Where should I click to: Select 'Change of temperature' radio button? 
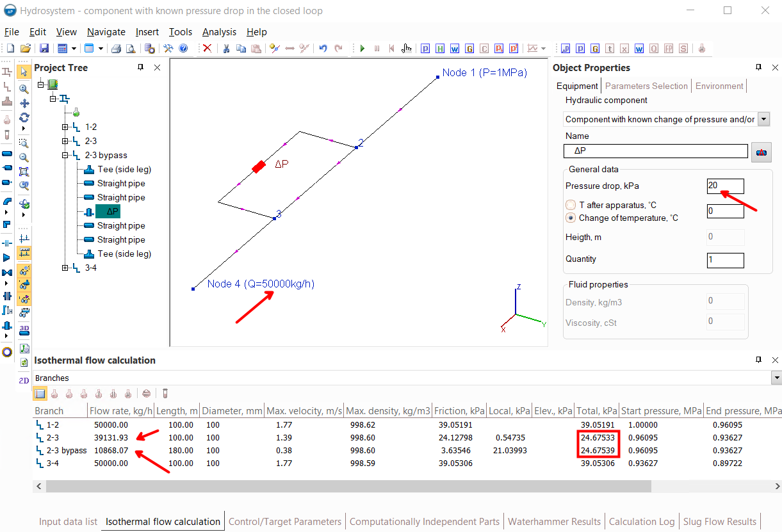pos(571,218)
